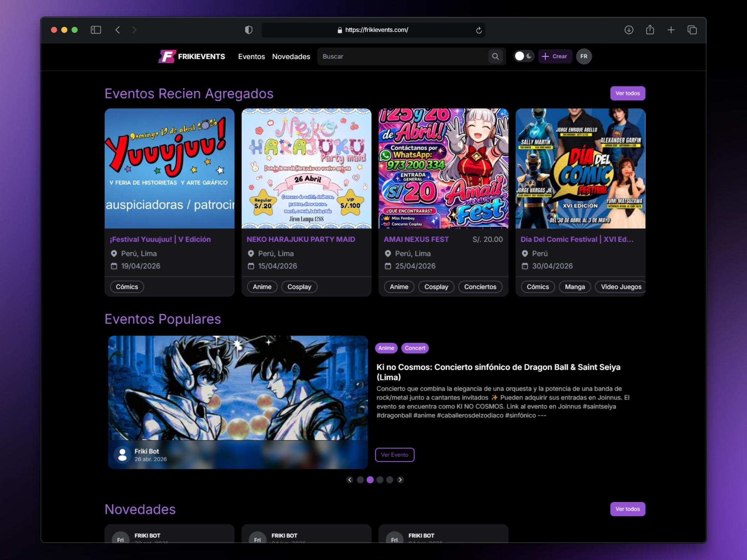Image resolution: width=747 pixels, height=560 pixels.
Task: Select the Cosplay tag on Amai Nexus card
Action: 436,287
